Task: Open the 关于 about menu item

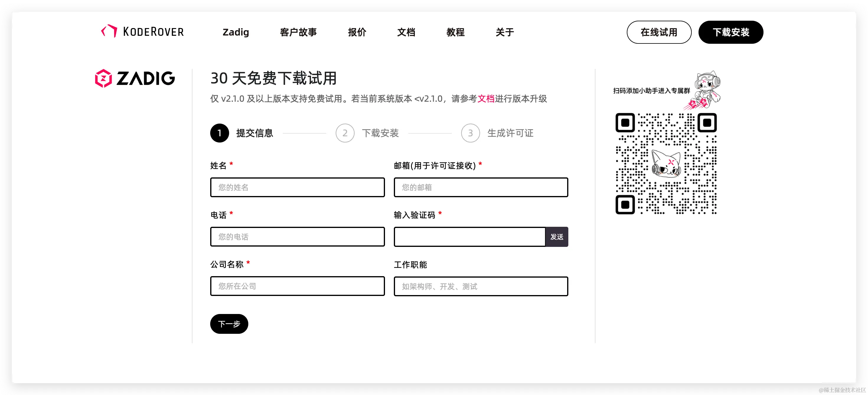Action: (505, 32)
